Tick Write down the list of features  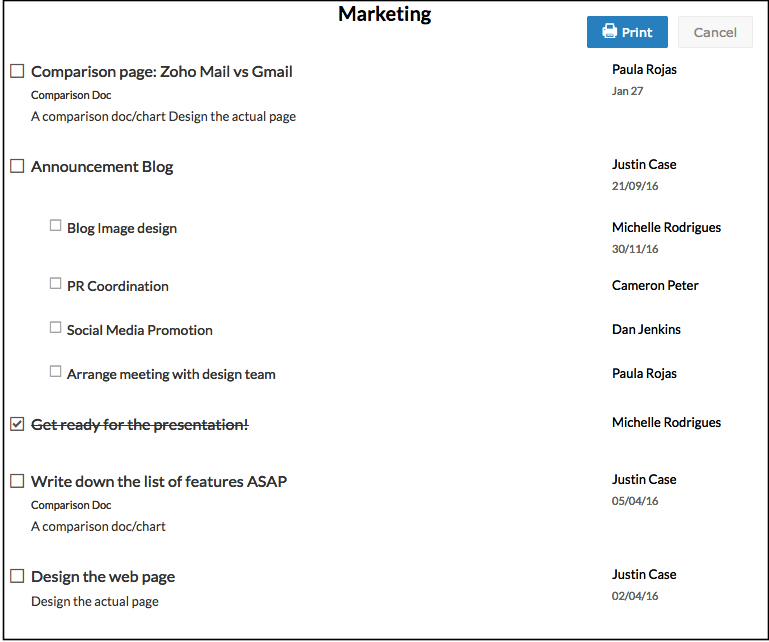(17, 481)
